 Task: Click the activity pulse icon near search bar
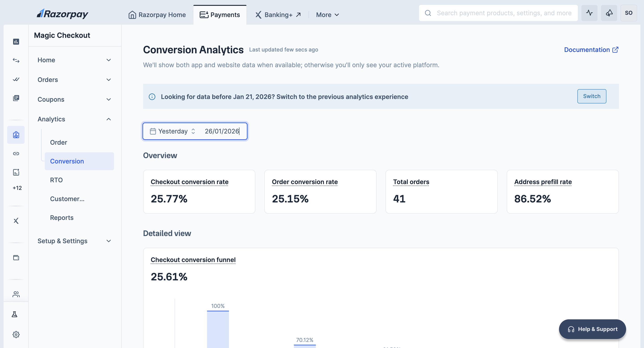[x=589, y=13]
